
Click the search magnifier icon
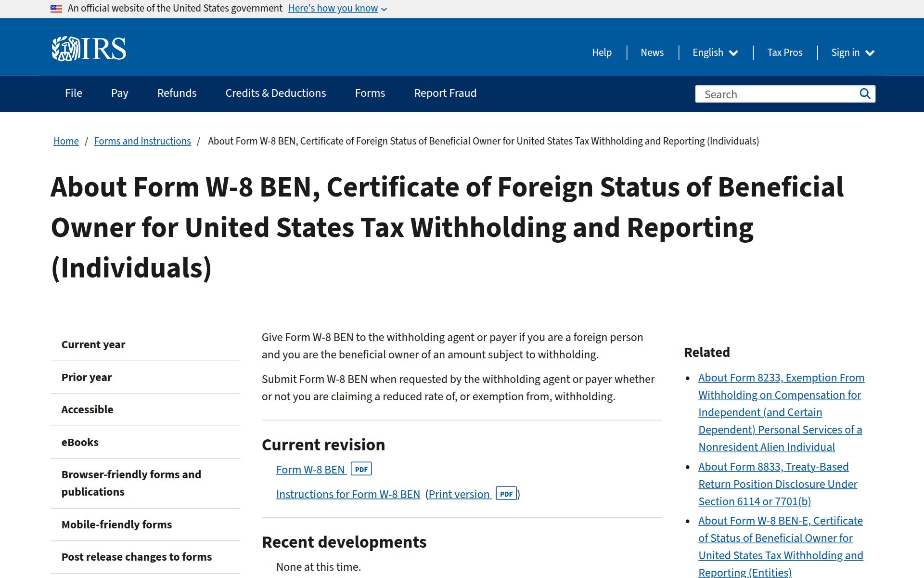point(865,94)
